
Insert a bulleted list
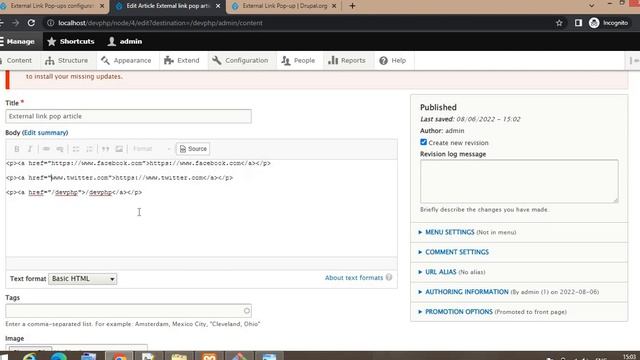coord(76,149)
